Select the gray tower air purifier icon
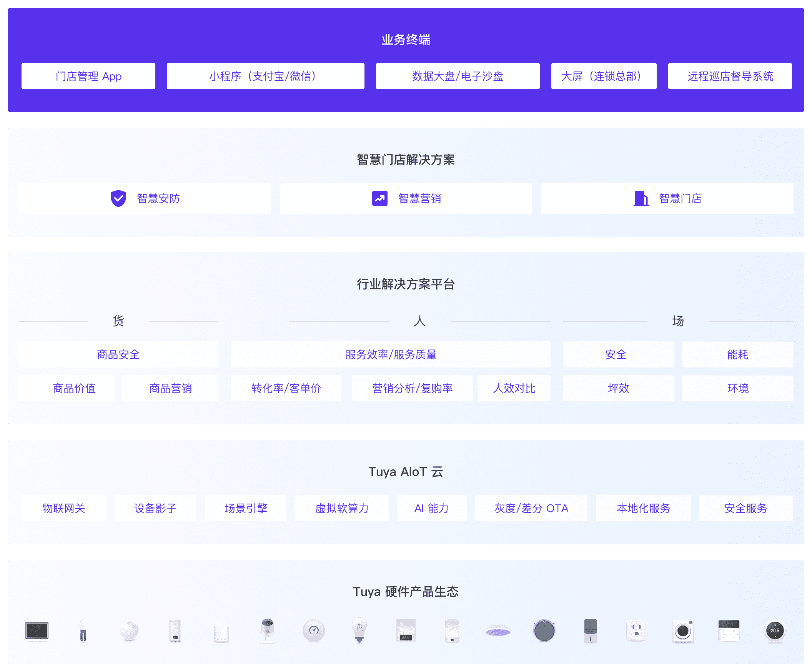The height and width of the screenshot is (672, 812). click(x=591, y=631)
